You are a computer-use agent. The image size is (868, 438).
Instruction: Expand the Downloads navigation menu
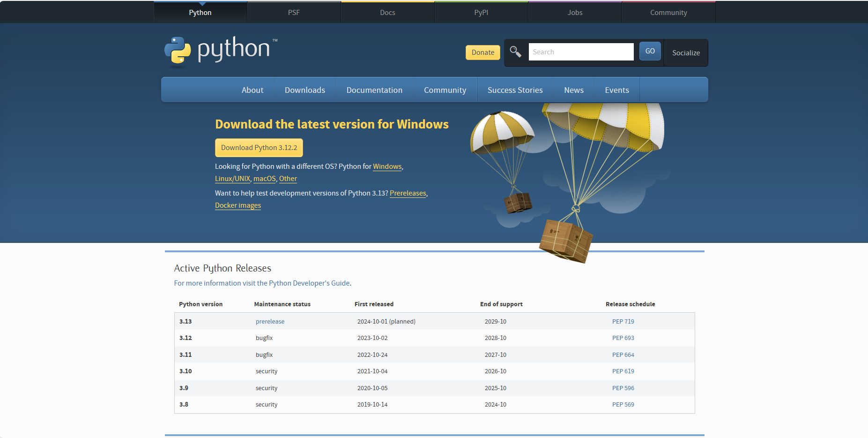coord(304,90)
